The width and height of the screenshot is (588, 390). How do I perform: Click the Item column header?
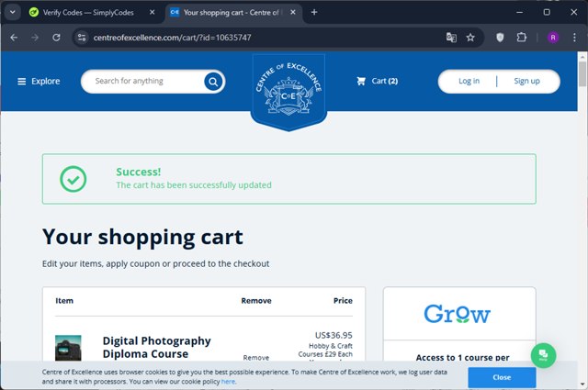tap(64, 300)
